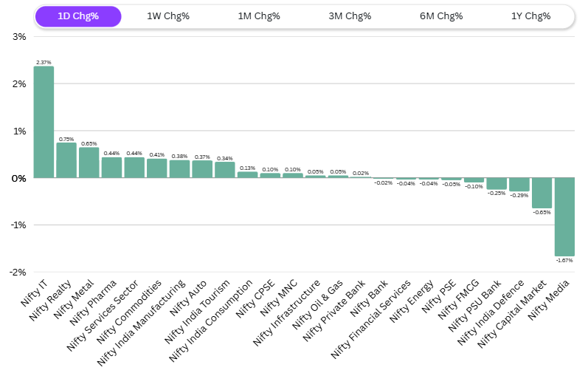The width and height of the screenshot is (588, 373).
Task: Click the Nifty Auto 0.37% bar
Action: point(202,169)
